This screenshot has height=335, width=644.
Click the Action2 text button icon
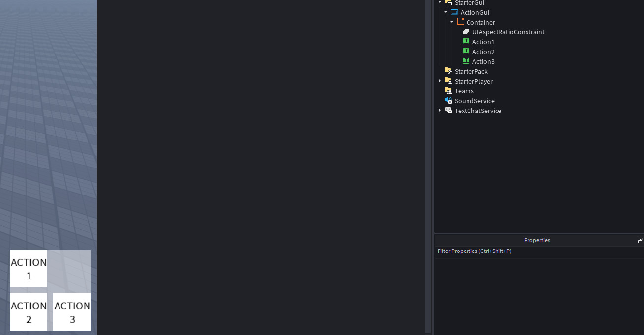click(x=466, y=52)
